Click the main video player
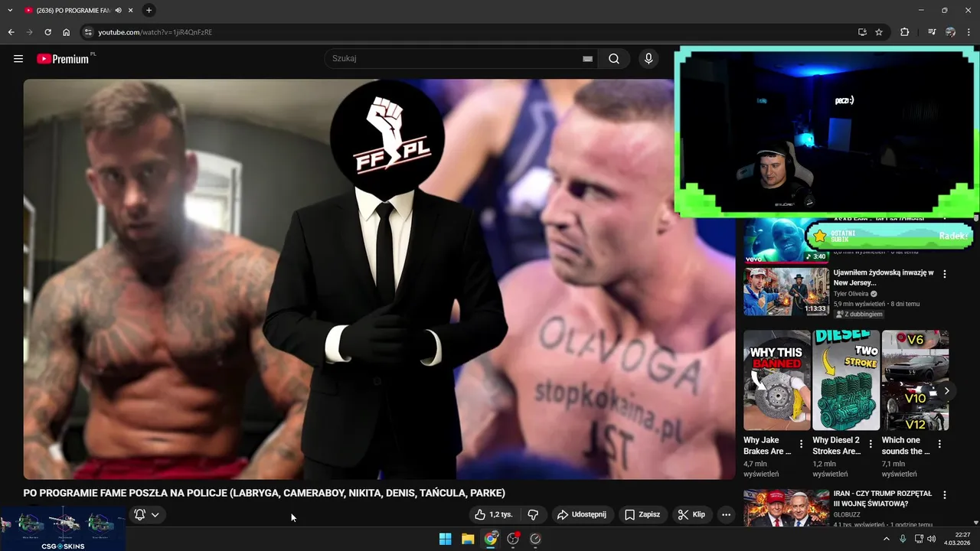 (x=379, y=279)
